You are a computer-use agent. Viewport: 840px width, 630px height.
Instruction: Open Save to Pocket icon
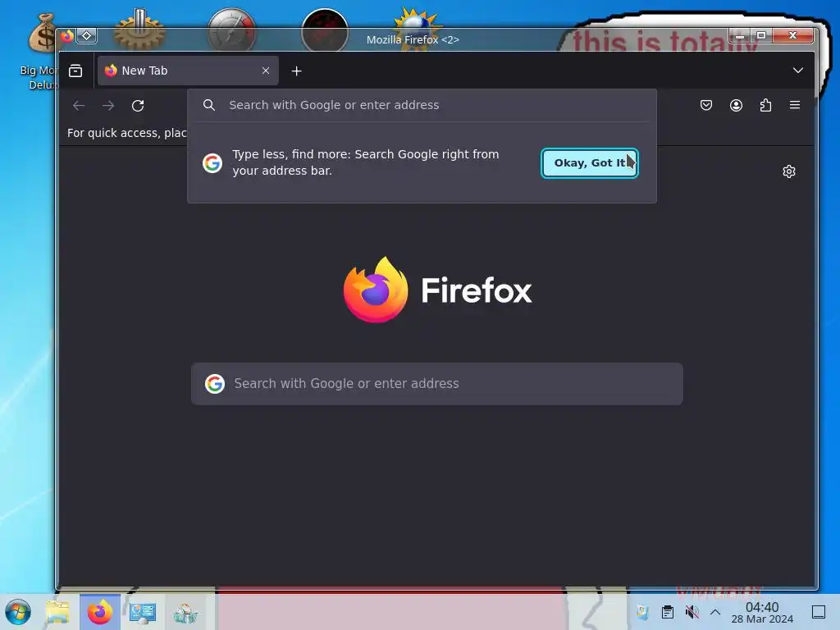click(x=706, y=105)
